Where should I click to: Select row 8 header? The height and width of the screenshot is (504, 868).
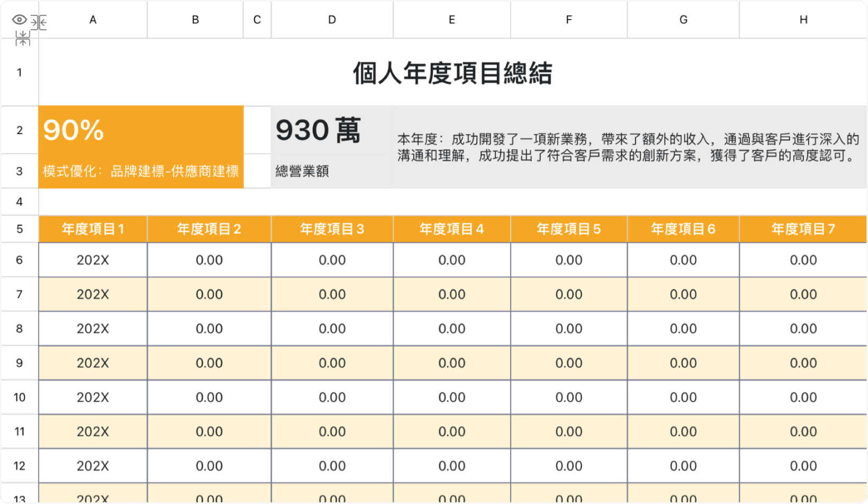tap(20, 329)
